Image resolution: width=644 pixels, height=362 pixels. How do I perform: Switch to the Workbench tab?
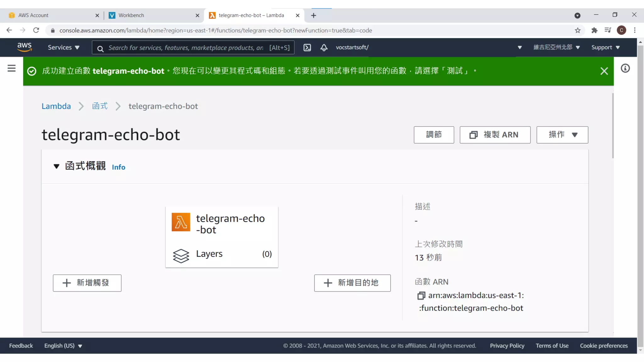[x=131, y=15]
